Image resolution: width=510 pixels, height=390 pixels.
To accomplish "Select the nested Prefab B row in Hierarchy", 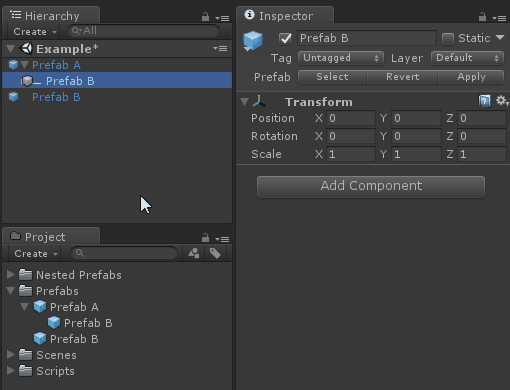I will point(117,81).
